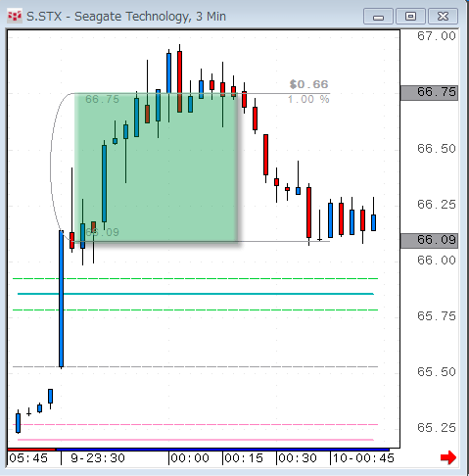Click the 00:30 time axis label
The width and height of the screenshot is (469, 476).
[x=298, y=458]
